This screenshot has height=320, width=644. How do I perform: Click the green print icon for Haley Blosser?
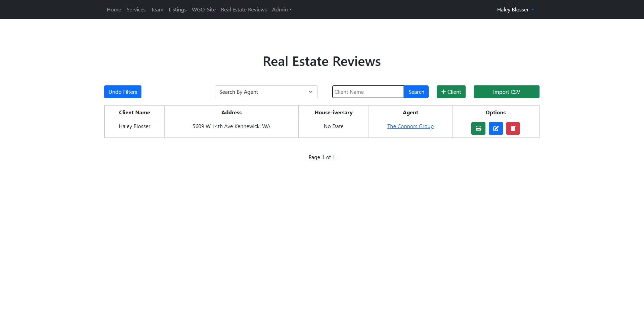point(478,128)
